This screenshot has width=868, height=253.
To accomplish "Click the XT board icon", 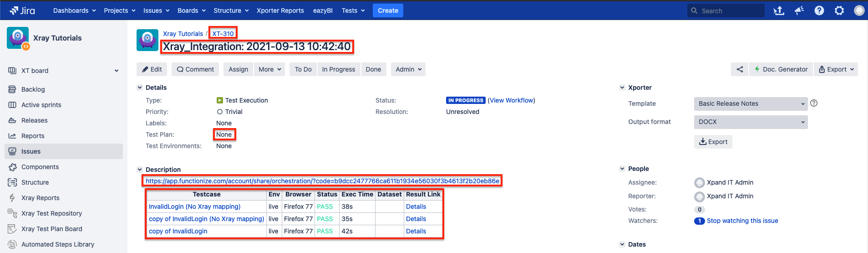I will click(12, 71).
